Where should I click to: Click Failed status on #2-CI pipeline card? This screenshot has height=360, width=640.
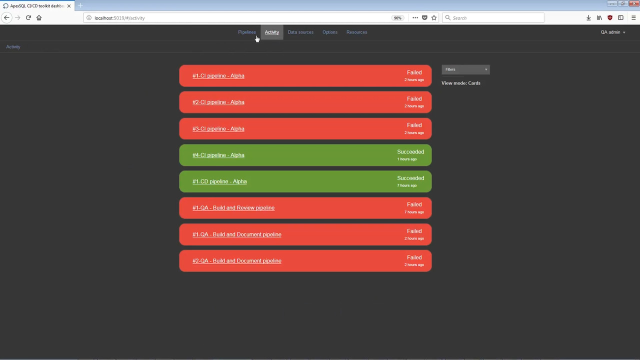coord(414,99)
